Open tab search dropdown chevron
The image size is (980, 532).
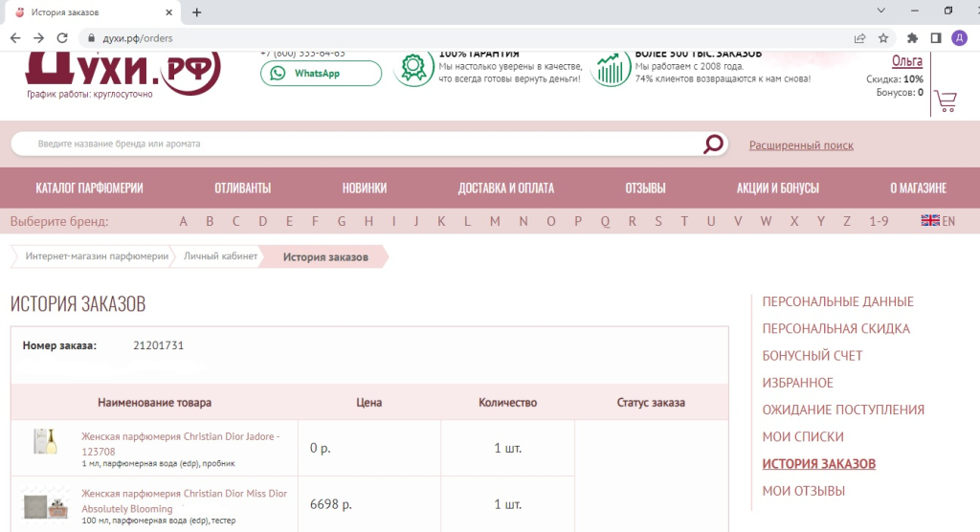[x=880, y=11]
